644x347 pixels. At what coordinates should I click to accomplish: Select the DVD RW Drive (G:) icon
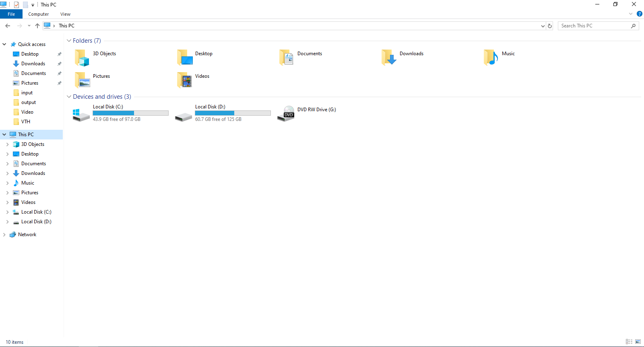[x=286, y=114]
